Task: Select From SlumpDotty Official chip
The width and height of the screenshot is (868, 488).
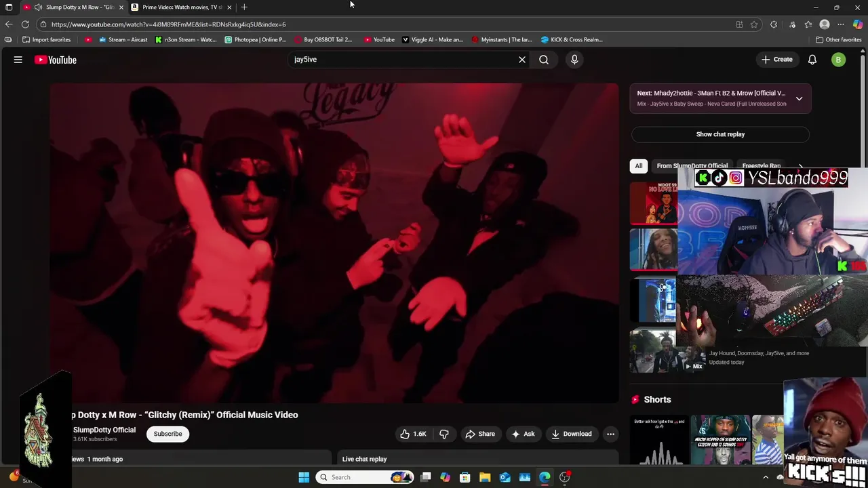Action: (x=692, y=165)
